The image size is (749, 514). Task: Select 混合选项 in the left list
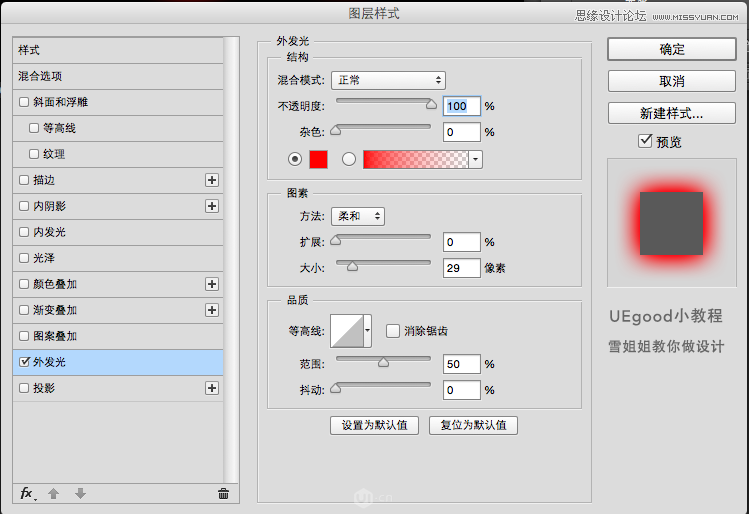pyautogui.click(x=118, y=76)
